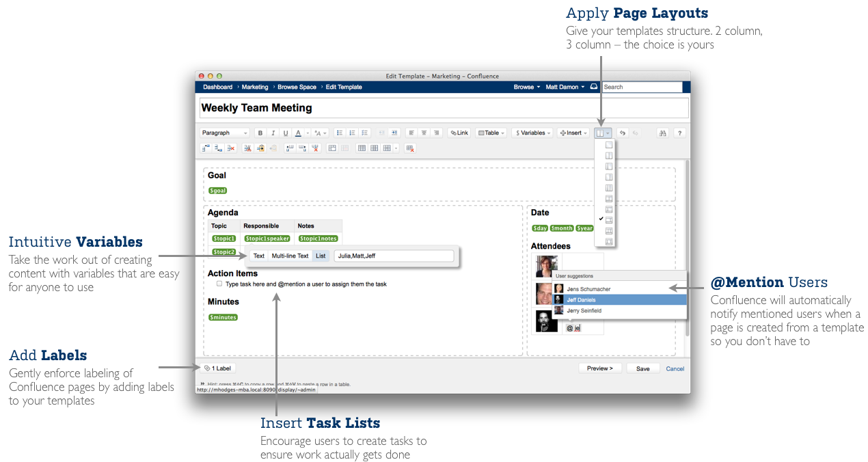Click the insert column before icon
Image resolution: width=868 pixels, height=462 pixels.
tap(290, 148)
